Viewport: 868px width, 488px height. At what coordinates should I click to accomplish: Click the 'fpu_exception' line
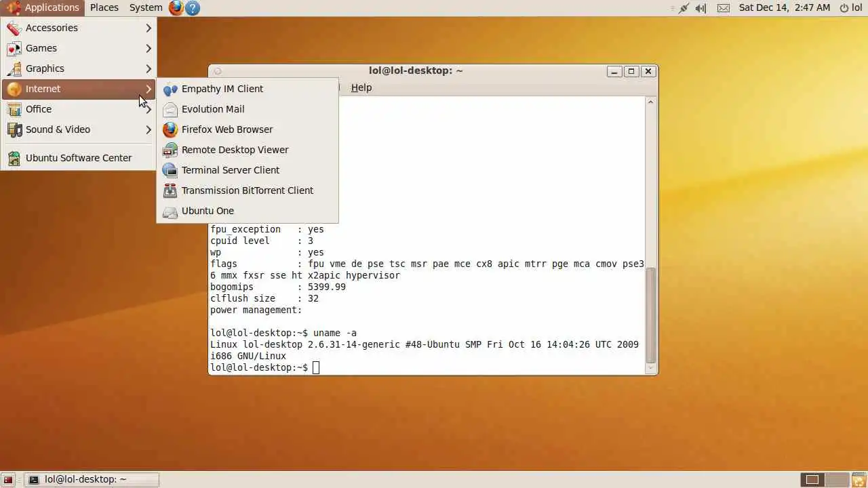267,229
